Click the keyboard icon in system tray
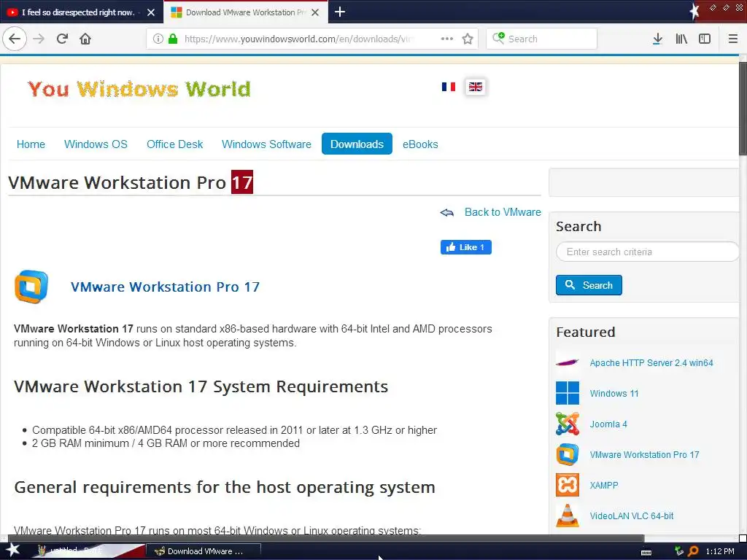 point(646,552)
